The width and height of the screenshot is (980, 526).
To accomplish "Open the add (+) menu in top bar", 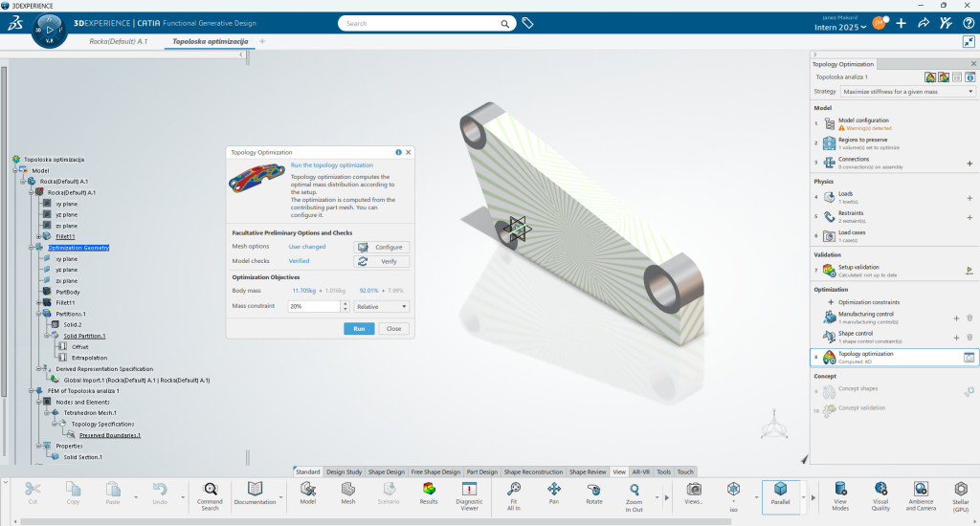I will tap(902, 23).
